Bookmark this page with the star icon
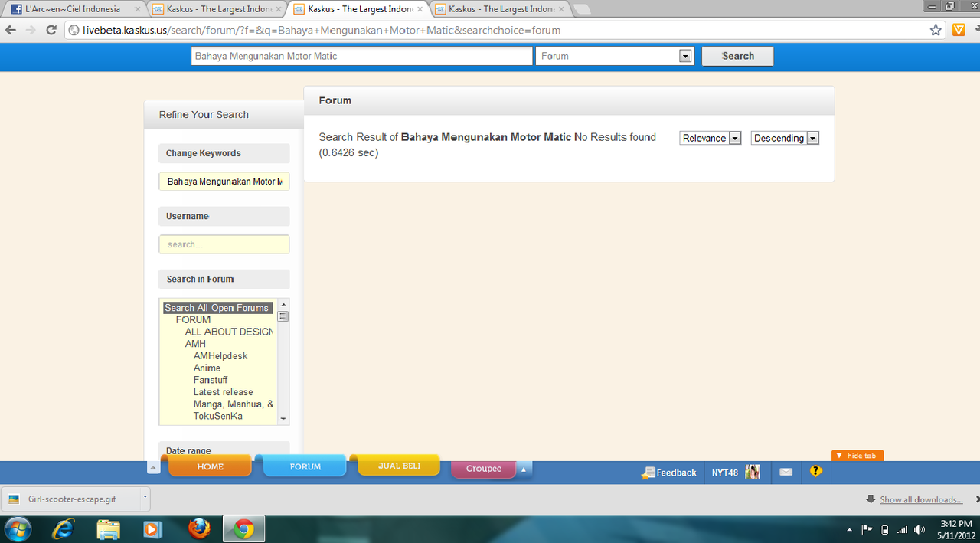The image size is (980, 543). pyautogui.click(x=936, y=30)
